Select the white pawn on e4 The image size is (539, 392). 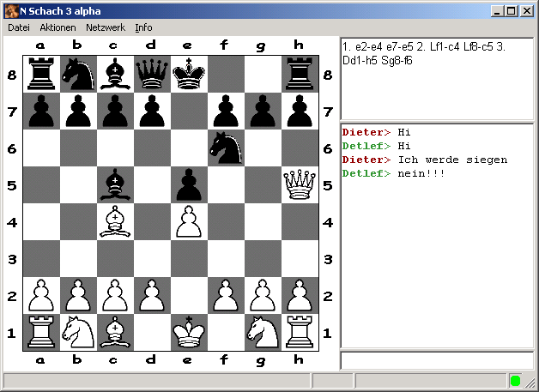[189, 222]
